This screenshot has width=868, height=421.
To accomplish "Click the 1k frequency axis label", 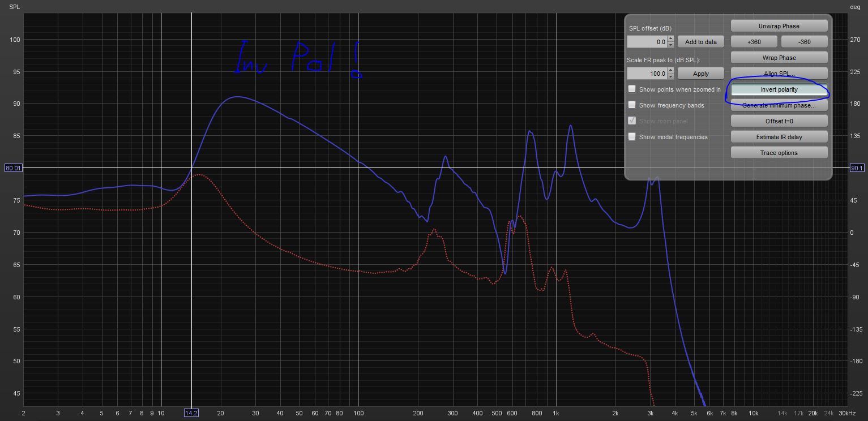I will (x=555, y=413).
